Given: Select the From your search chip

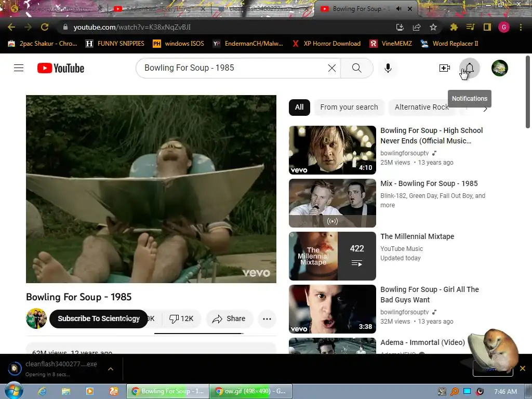Looking at the screenshot, I should point(349,107).
